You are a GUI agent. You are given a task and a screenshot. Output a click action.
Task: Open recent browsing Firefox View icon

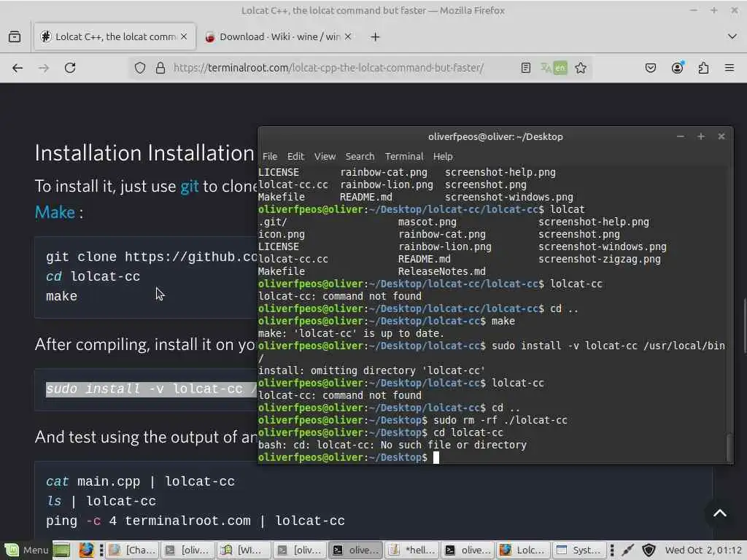click(x=15, y=36)
